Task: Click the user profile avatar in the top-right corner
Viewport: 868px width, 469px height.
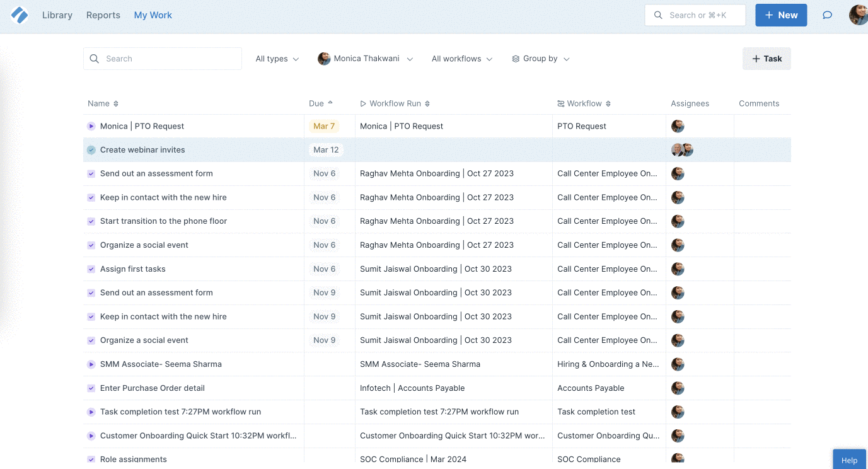Action: 858,15
